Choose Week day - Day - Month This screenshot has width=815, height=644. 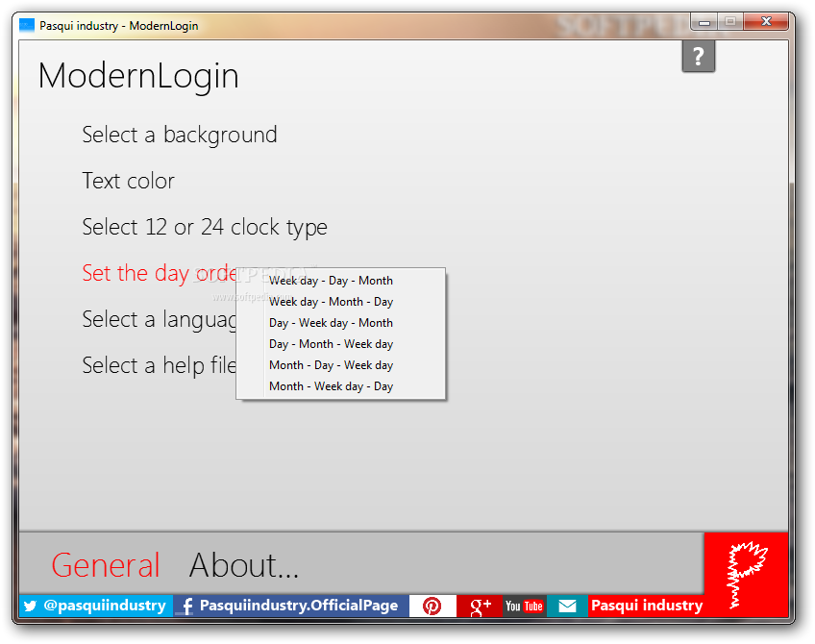coord(340,281)
